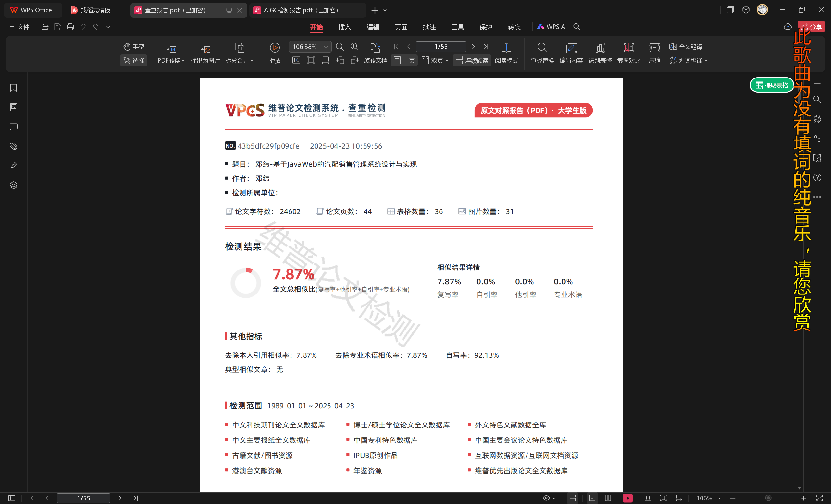Click the 分享 share button

[x=811, y=27]
